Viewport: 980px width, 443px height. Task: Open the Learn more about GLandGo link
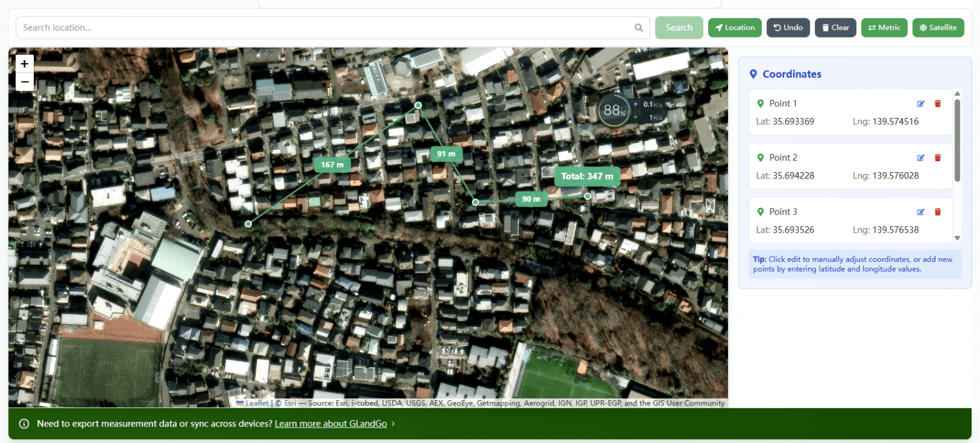[x=330, y=423]
